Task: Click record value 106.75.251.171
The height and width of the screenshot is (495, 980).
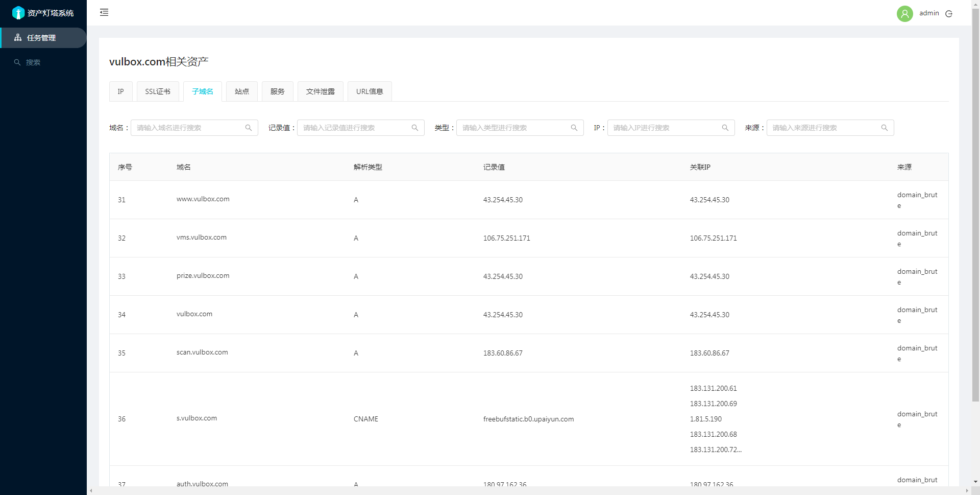Action: (507, 238)
